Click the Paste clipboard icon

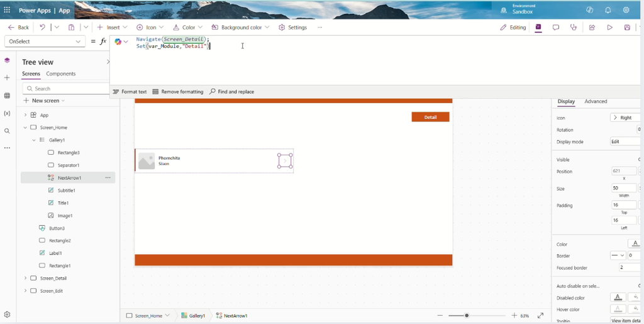[72, 28]
